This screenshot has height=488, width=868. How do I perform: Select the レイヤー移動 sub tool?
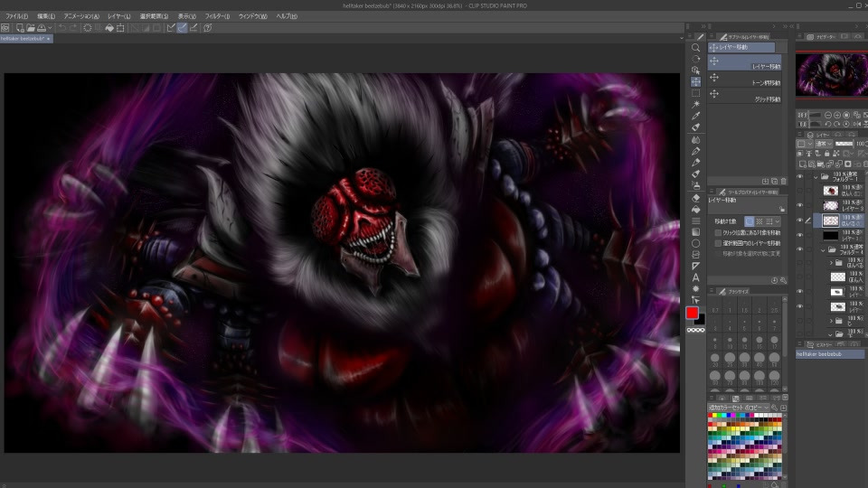click(744, 62)
